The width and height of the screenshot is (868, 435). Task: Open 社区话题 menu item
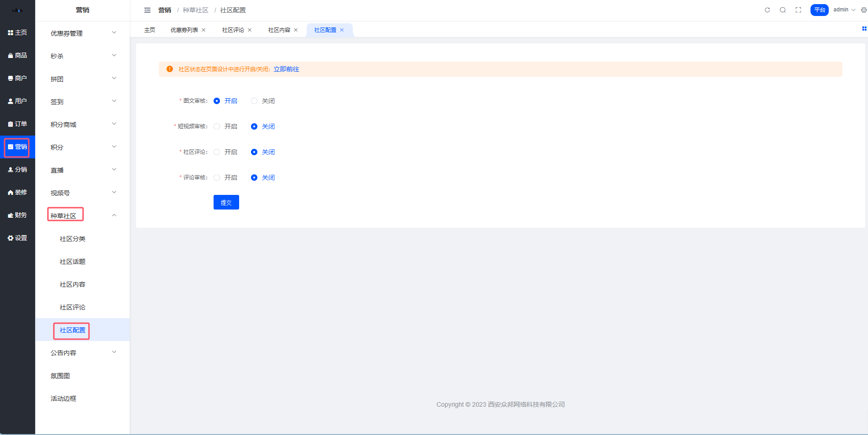click(73, 262)
